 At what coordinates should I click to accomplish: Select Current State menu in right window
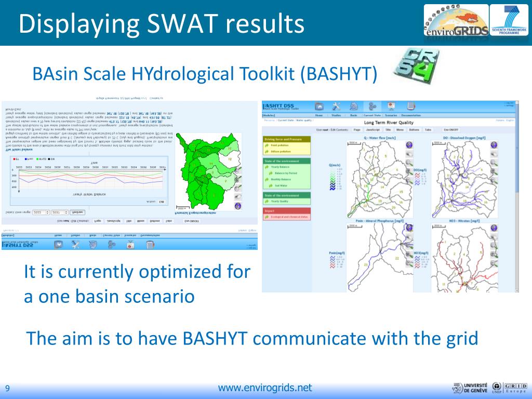point(372,115)
